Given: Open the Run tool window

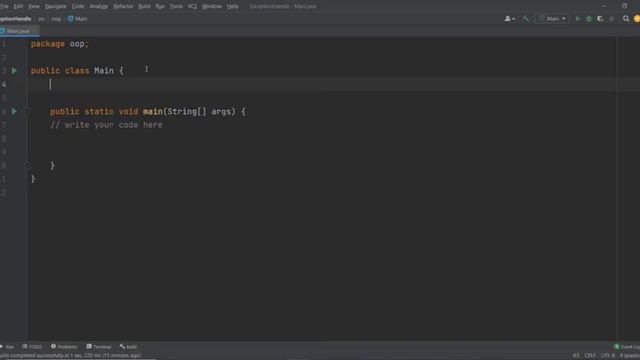Looking at the screenshot, I should tap(8, 347).
